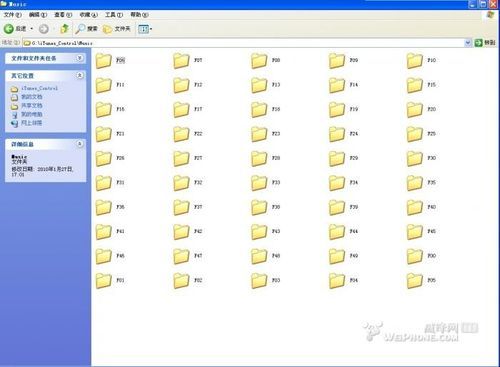Select the F15 folder icon
Image resolution: width=500 pixels, height=367 pixels.
click(415, 85)
